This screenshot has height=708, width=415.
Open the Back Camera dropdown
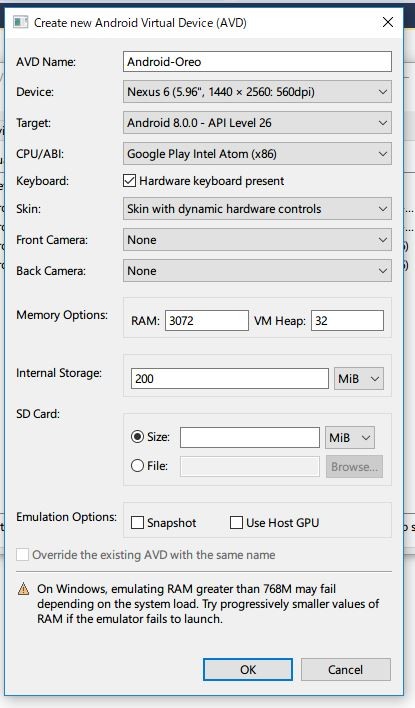click(257, 270)
